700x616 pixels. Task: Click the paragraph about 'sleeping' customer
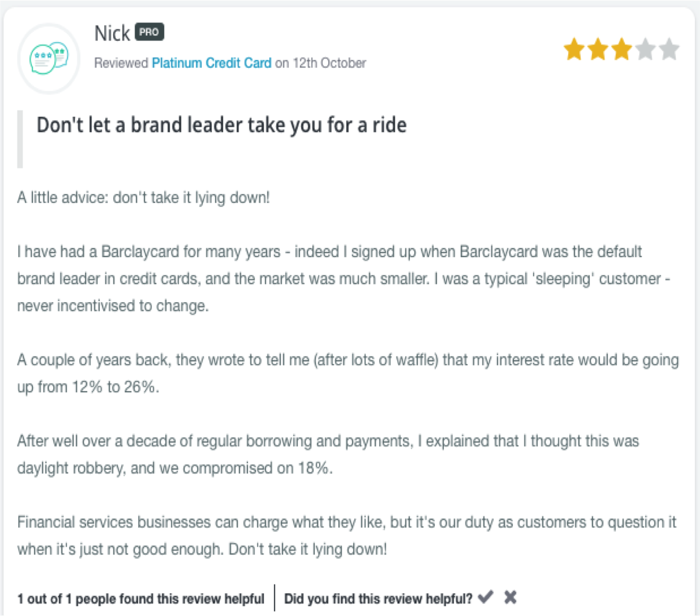pos(343,279)
